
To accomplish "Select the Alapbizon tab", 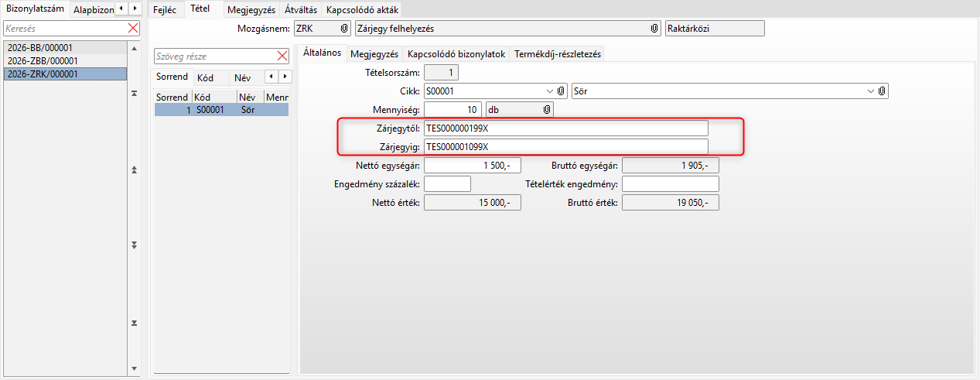I will pos(93,9).
